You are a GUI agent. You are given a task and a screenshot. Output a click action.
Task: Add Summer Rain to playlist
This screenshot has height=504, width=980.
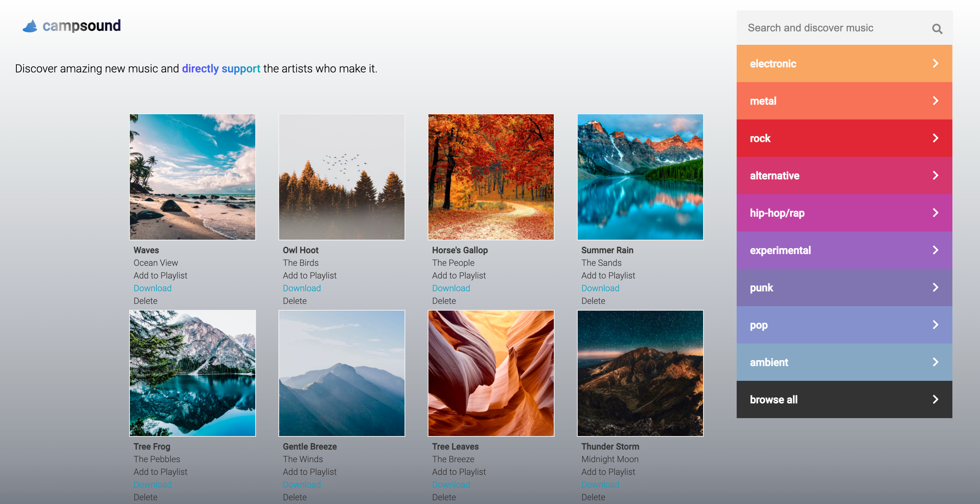[608, 276]
